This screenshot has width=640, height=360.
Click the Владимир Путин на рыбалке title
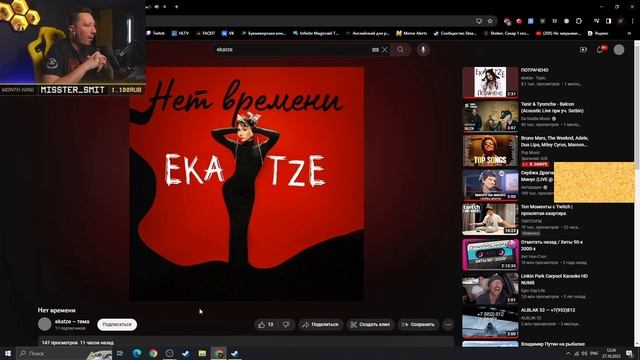tap(553, 344)
